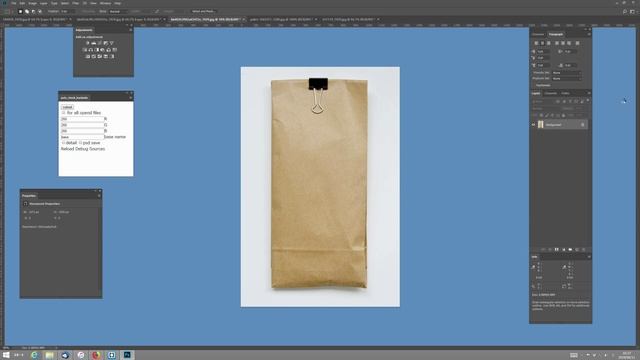The width and height of the screenshot is (640, 360).
Task: Add a Color Lookup adjustment
Action: click(x=115, y=50)
